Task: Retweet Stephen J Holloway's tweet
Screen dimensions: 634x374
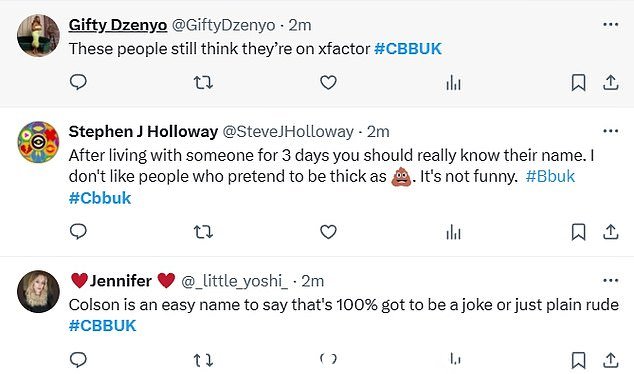Action: [x=203, y=232]
